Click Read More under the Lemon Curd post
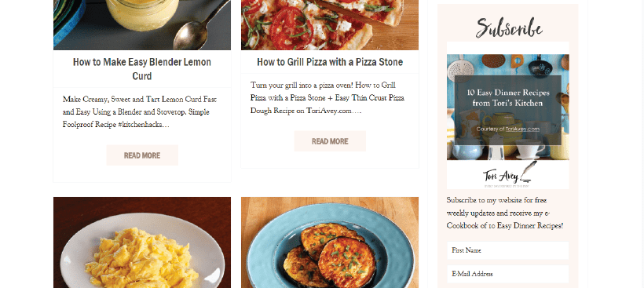 pos(142,155)
